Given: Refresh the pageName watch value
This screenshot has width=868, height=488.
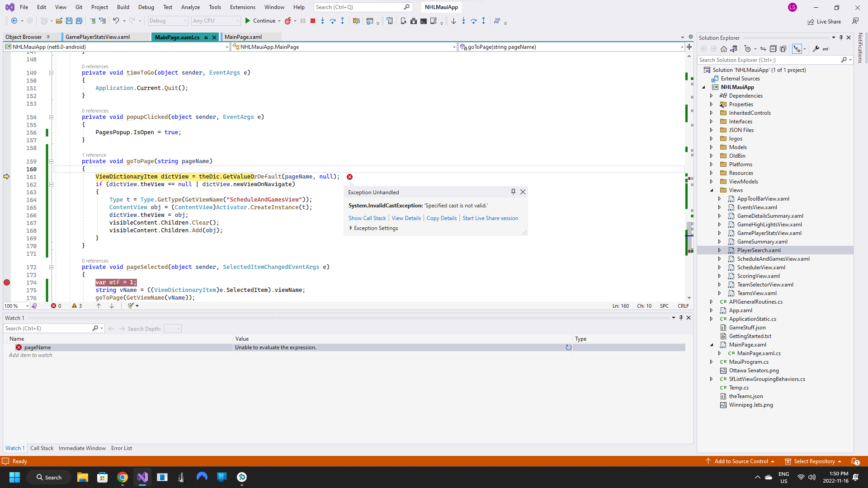Looking at the screenshot, I should point(568,347).
